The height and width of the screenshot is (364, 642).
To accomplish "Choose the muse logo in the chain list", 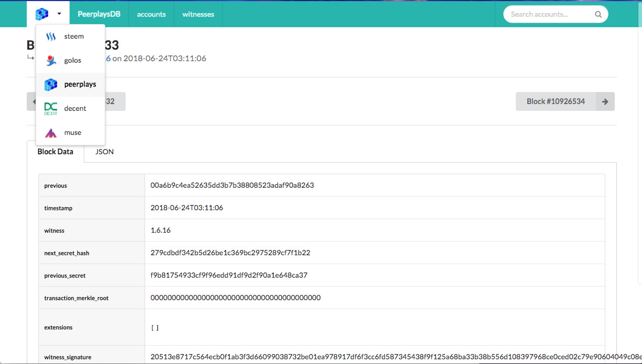I will [x=51, y=133].
